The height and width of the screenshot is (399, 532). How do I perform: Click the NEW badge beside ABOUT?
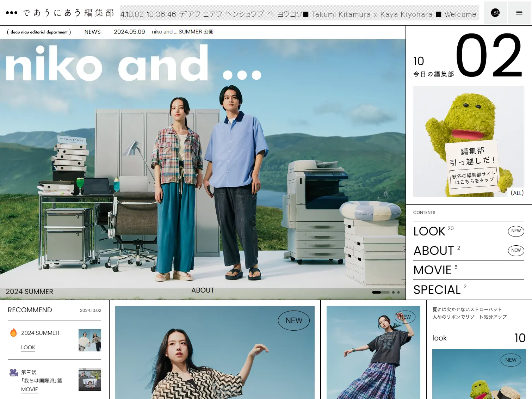pyautogui.click(x=516, y=251)
